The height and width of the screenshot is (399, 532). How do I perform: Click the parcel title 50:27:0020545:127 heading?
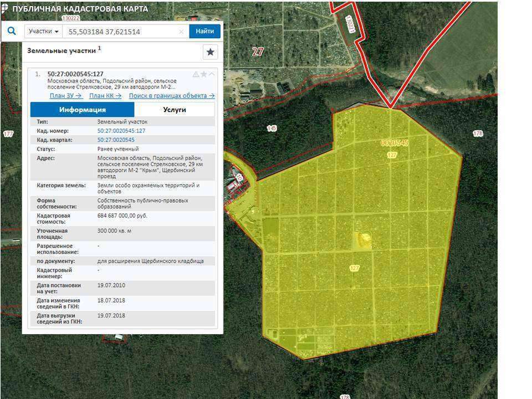75,74
